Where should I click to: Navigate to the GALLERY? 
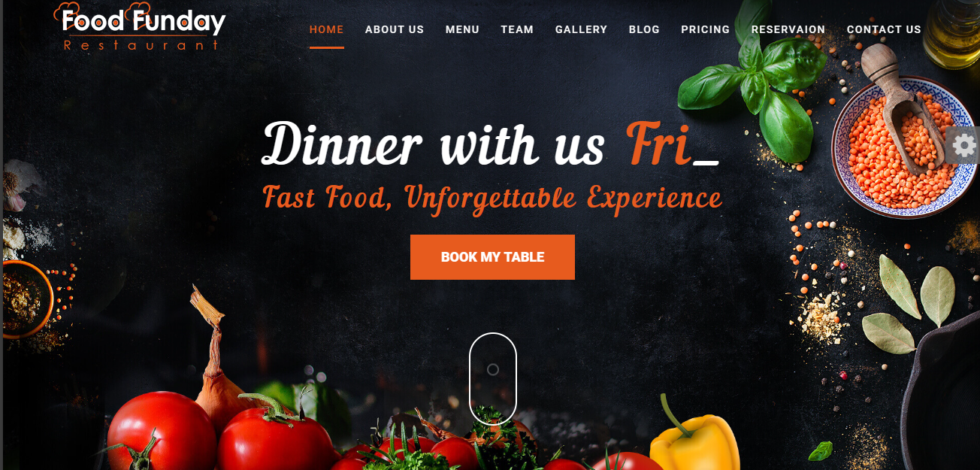click(x=581, y=29)
